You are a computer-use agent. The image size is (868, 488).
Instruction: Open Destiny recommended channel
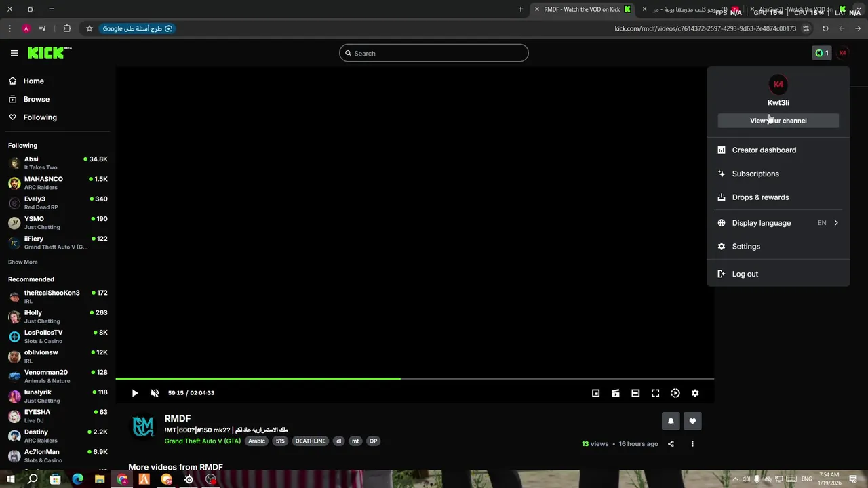pyautogui.click(x=58, y=436)
